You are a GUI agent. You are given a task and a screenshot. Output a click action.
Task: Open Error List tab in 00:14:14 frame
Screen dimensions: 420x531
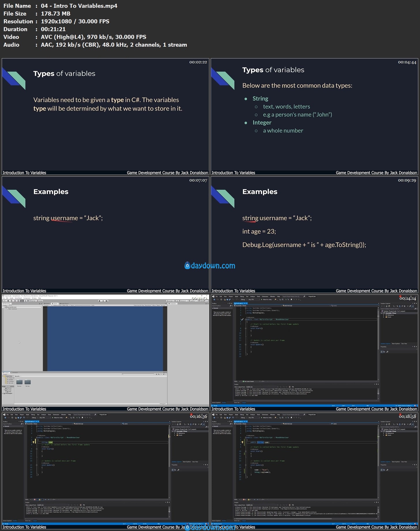pos(238,402)
